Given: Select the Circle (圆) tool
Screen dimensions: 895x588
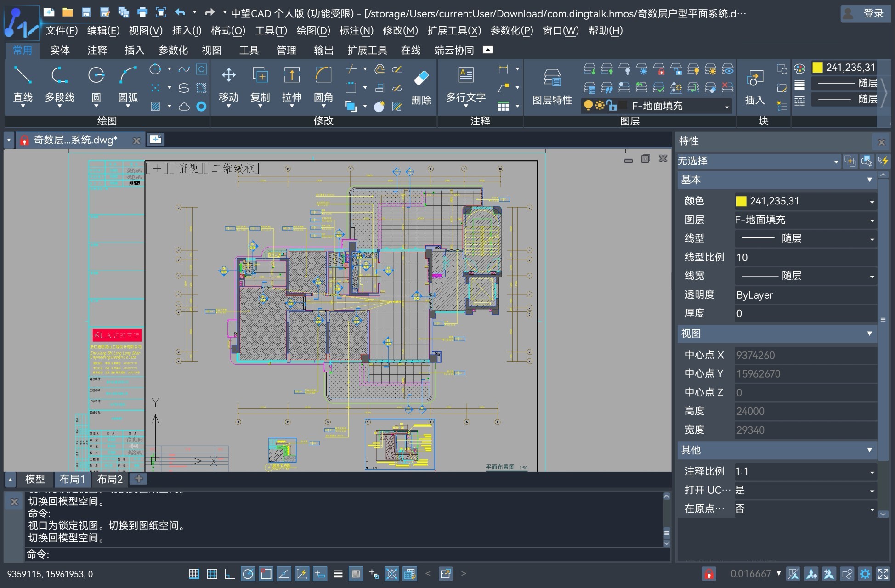Looking at the screenshot, I should 96,85.
